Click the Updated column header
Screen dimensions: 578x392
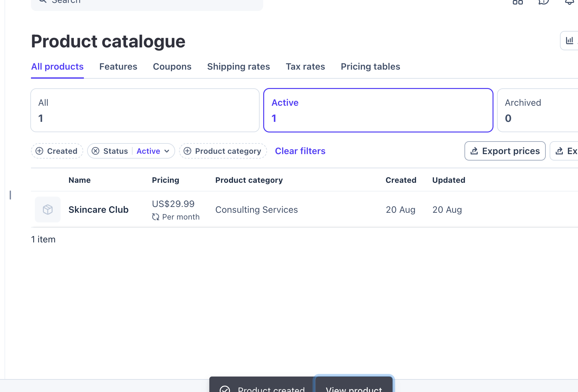pyautogui.click(x=449, y=180)
